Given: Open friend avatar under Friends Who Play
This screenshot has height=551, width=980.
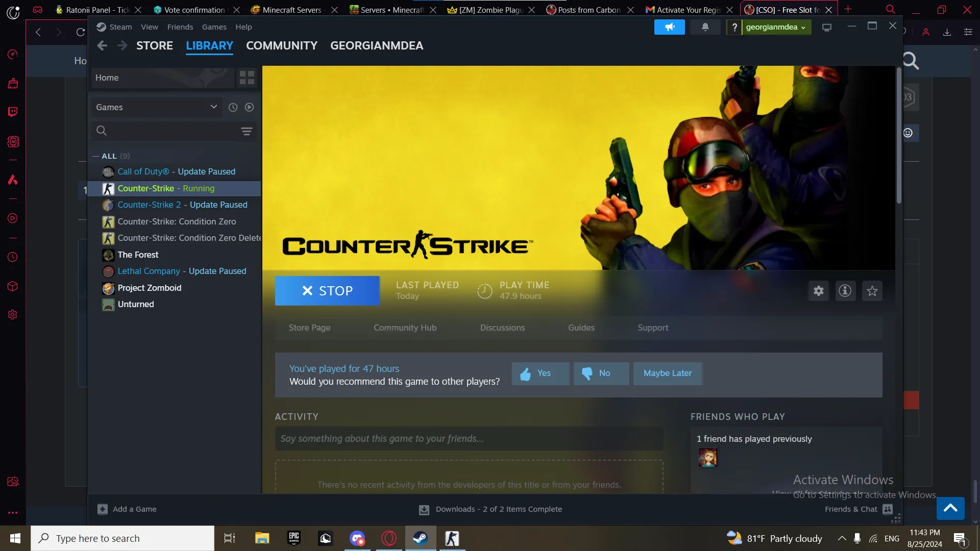Looking at the screenshot, I should click(708, 458).
